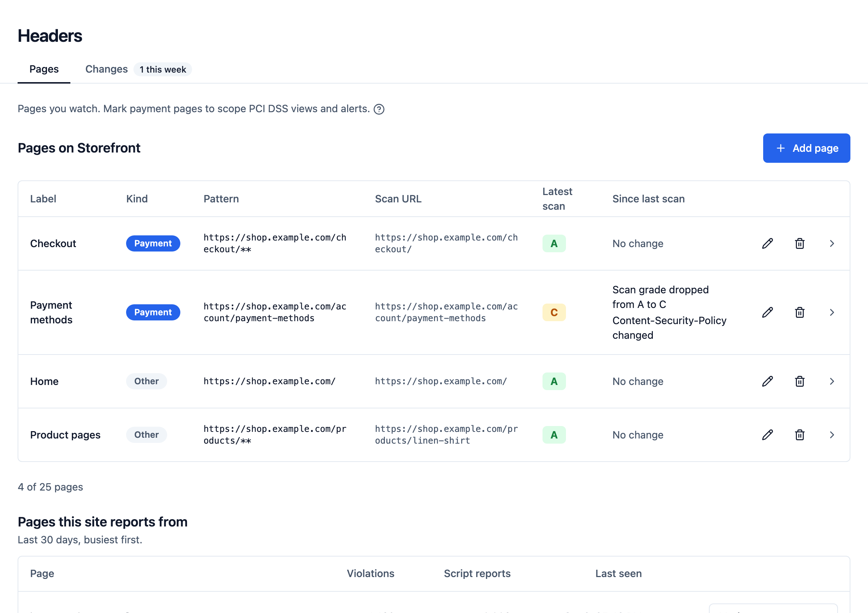
Task: Click '4 of 25 pages' count text
Action: 50,487
